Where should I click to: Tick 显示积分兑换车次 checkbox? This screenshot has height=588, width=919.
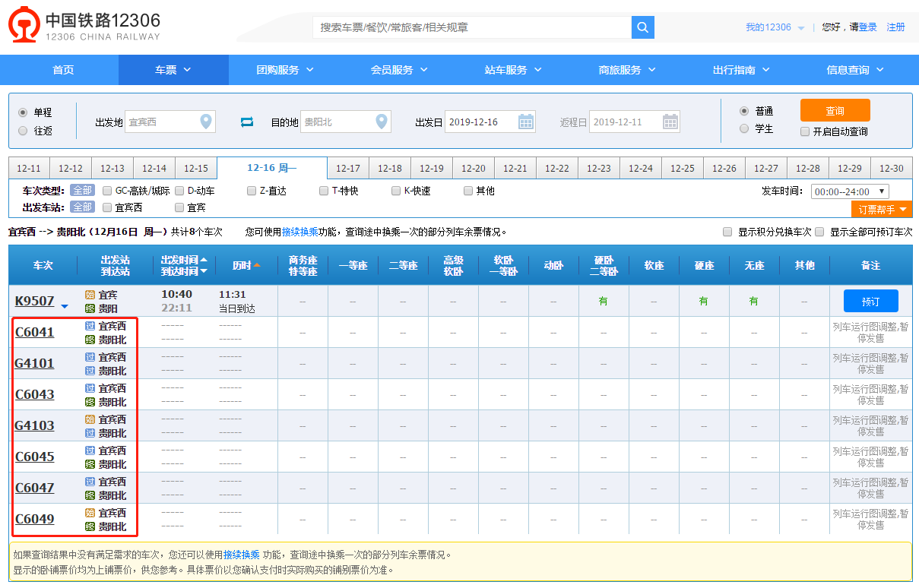(x=727, y=232)
